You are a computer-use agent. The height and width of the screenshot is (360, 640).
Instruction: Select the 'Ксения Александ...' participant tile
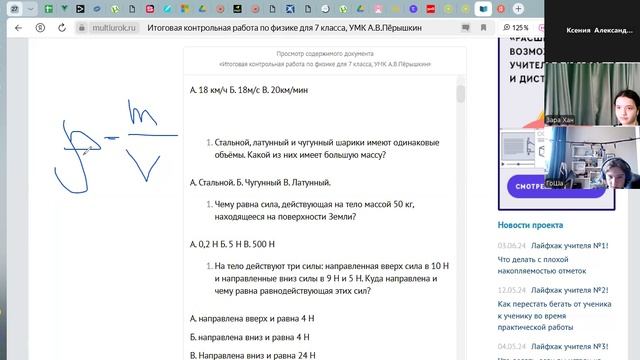pos(592,31)
